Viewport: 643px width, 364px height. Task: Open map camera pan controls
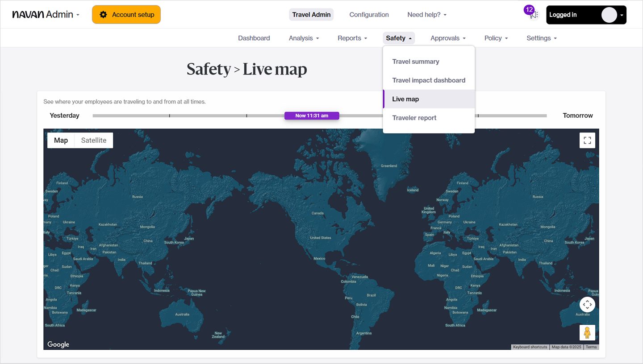(587, 305)
